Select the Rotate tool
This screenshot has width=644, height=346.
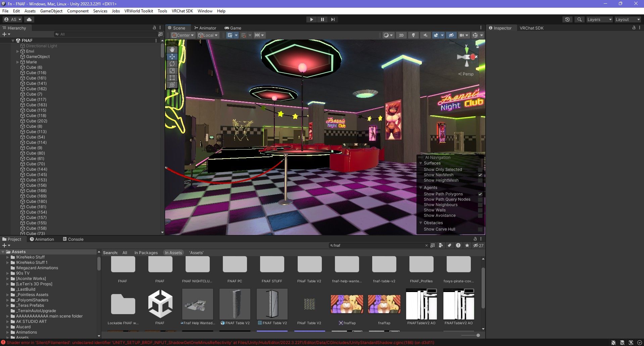tap(172, 64)
